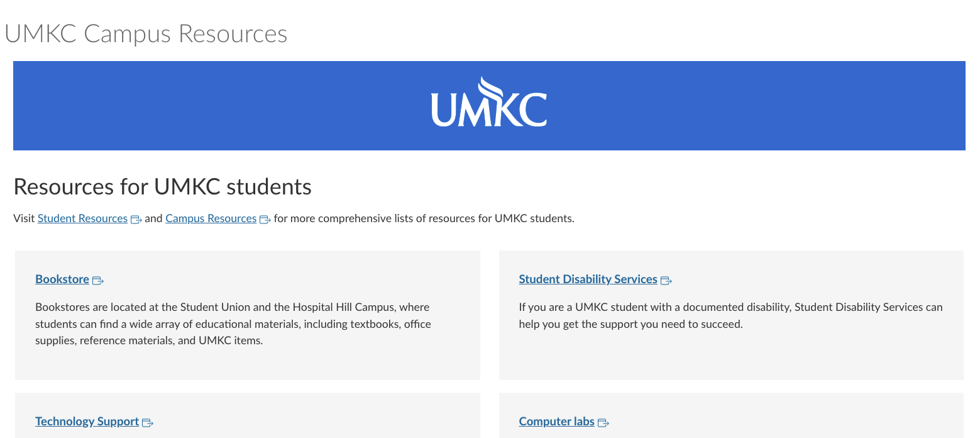
Task: Click the external-link icon after Student Disability Services
Action: (x=666, y=281)
